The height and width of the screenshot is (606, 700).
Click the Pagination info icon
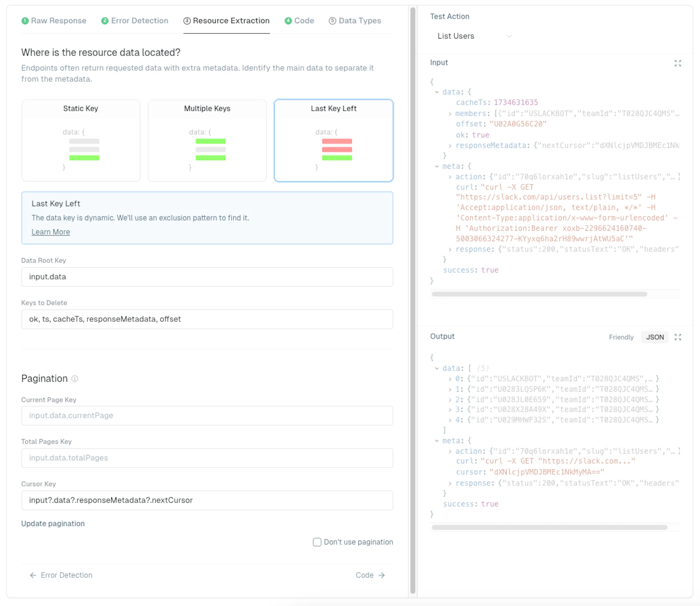click(75, 379)
